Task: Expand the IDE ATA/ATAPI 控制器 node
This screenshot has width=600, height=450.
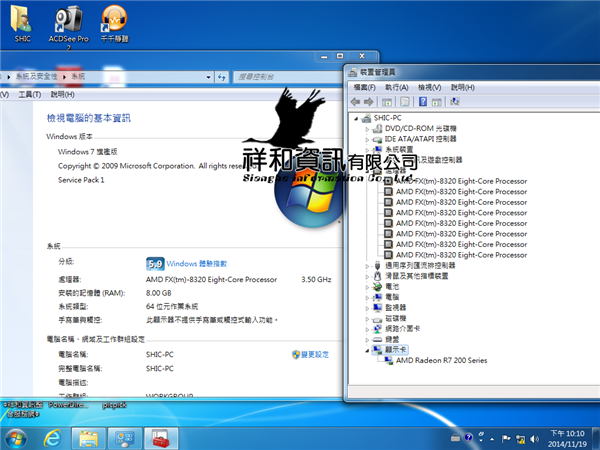Action: [x=367, y=139]
